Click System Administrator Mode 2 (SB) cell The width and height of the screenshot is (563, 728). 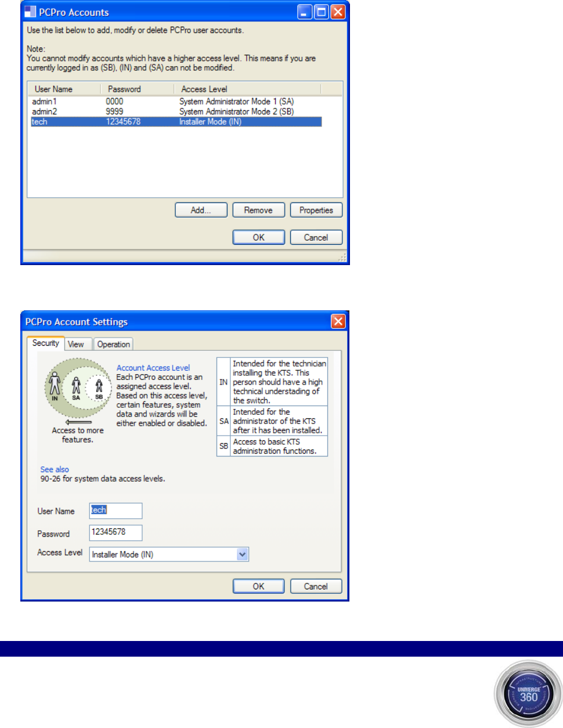point(237,111)
